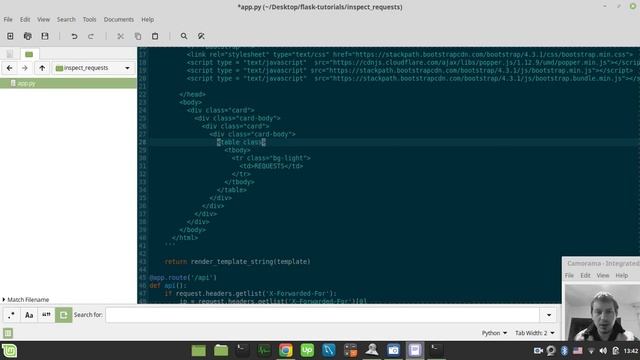Create a new document from the toolbar
The height and width of the screenshot is (360, 640).
[10, 36]
